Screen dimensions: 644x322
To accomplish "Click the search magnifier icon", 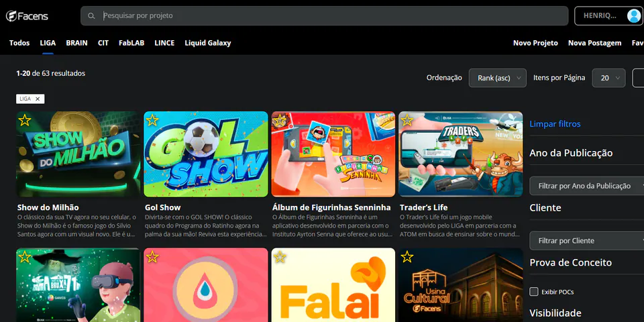I will point(92,16).
